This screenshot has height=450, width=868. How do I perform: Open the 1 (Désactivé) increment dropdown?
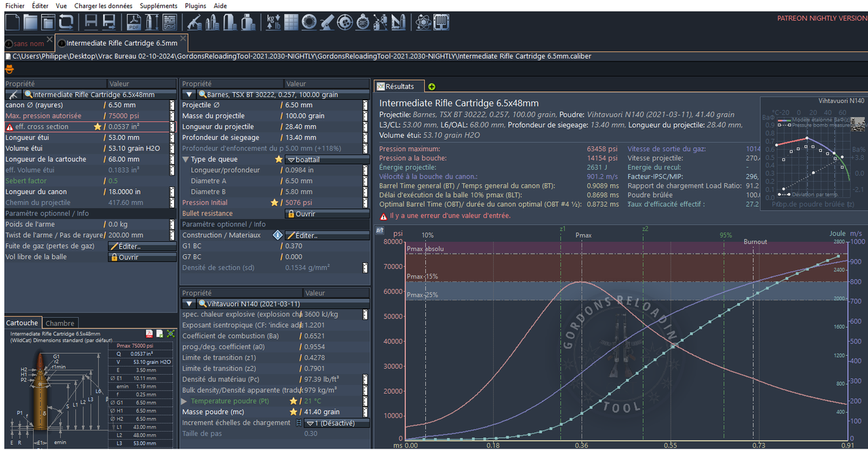[x=337, y=423]
